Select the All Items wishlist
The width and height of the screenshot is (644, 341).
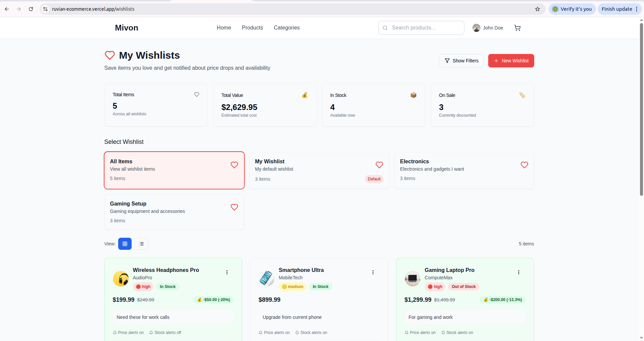(174, 170)
